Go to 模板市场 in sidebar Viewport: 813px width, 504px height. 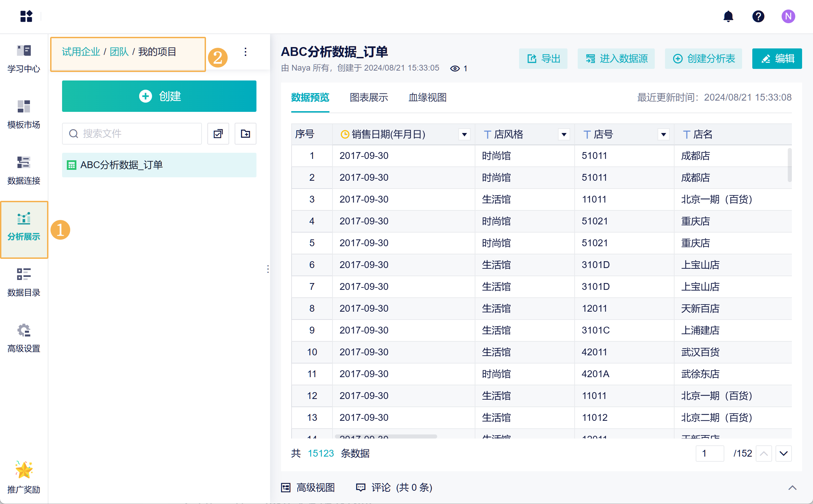(x=24, y=115)
